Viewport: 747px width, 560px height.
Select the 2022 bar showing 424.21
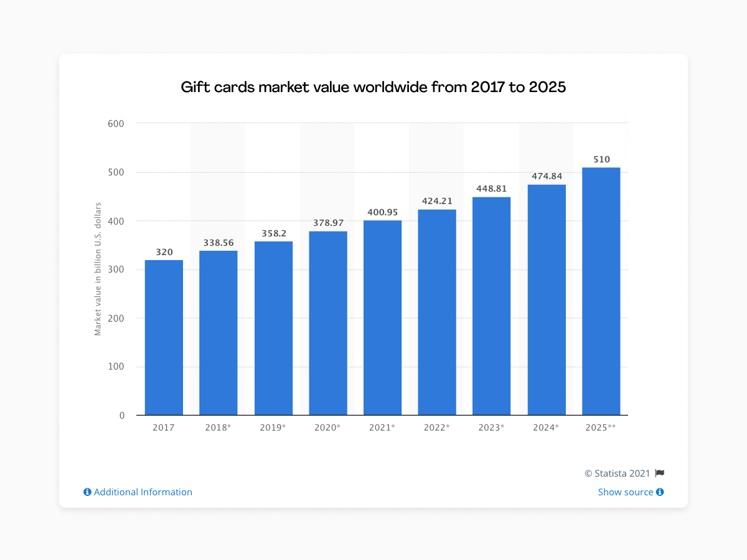[x=437, y=312]
